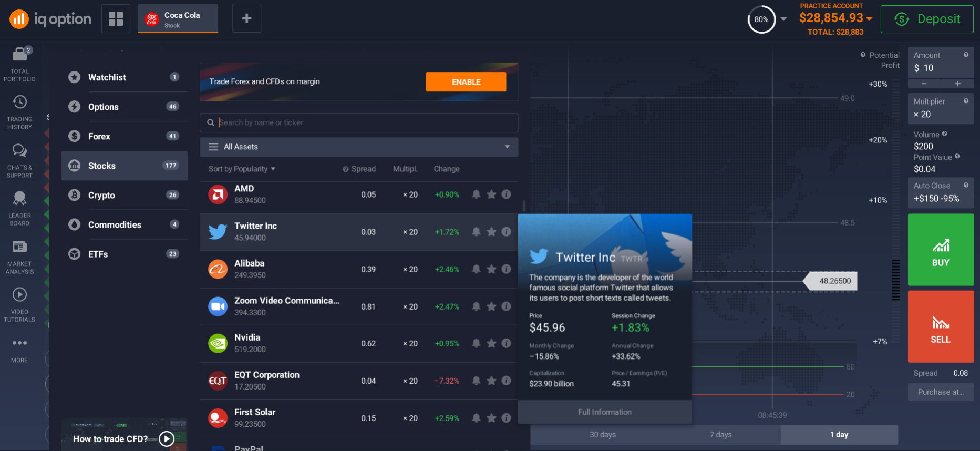Screen dimensions: 980x451
Task: Toggle favorite star for AMD
Action: [x=491, y=194]
